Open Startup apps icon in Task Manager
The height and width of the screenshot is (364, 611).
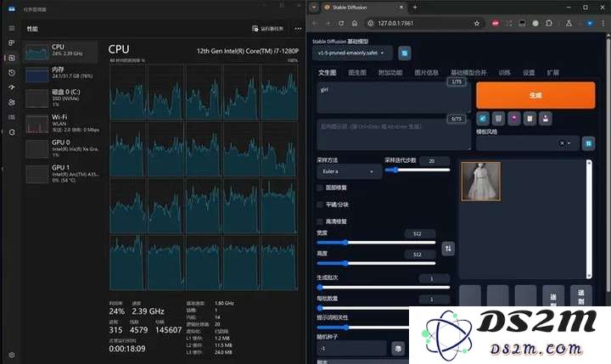[12, 87]
